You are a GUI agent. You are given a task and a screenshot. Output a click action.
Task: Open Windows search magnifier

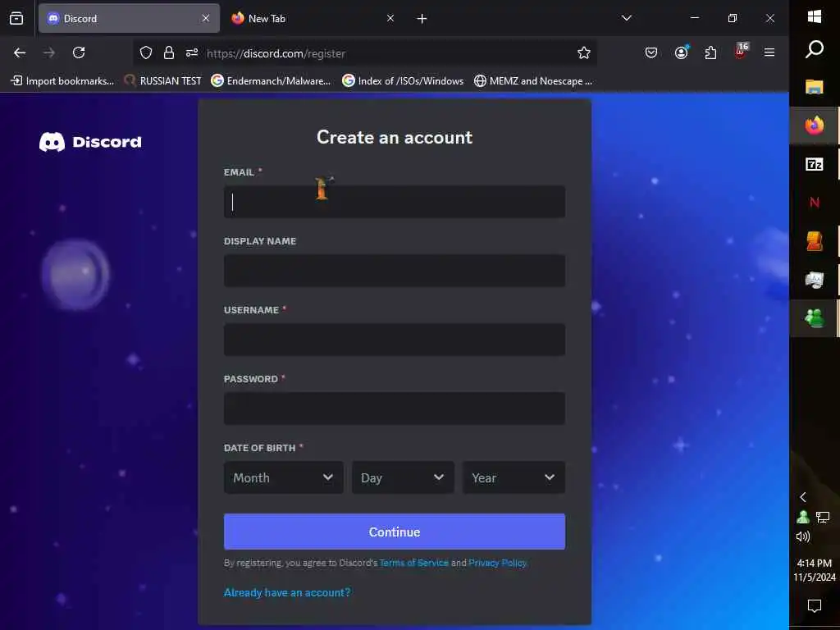pyautogui.click(x=815, y=49)
